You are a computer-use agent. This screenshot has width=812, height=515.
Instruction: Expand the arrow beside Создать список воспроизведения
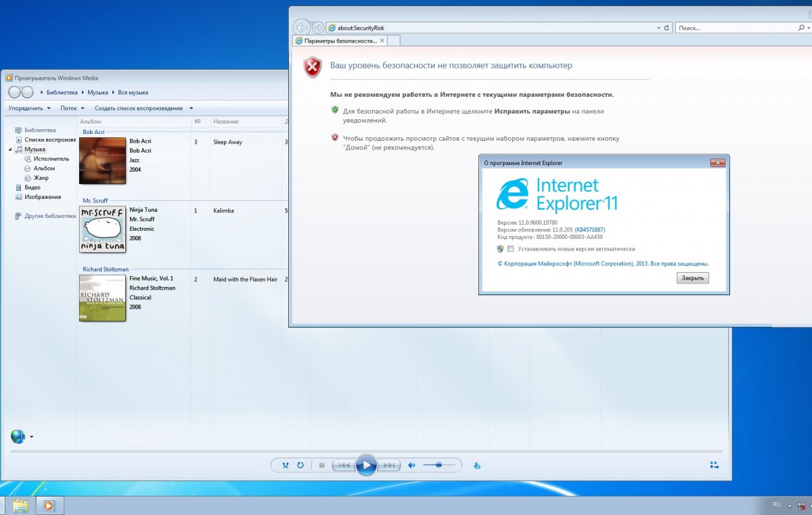pyautogui.click(x=191, y=108)
